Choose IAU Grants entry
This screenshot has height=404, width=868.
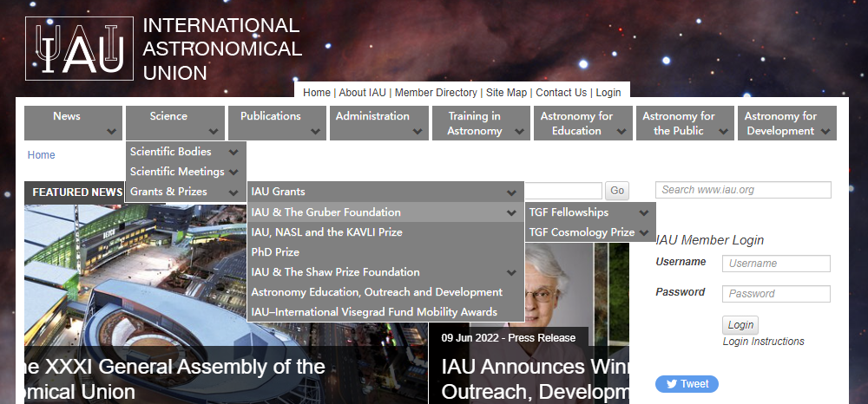385,192
